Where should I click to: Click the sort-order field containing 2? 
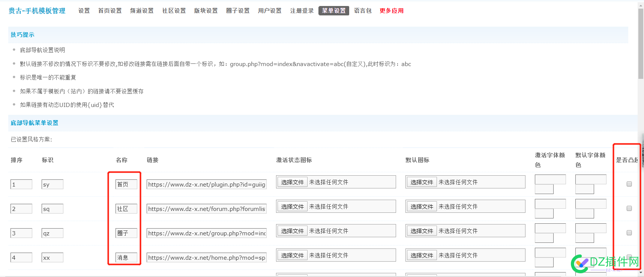click(21, 209)
